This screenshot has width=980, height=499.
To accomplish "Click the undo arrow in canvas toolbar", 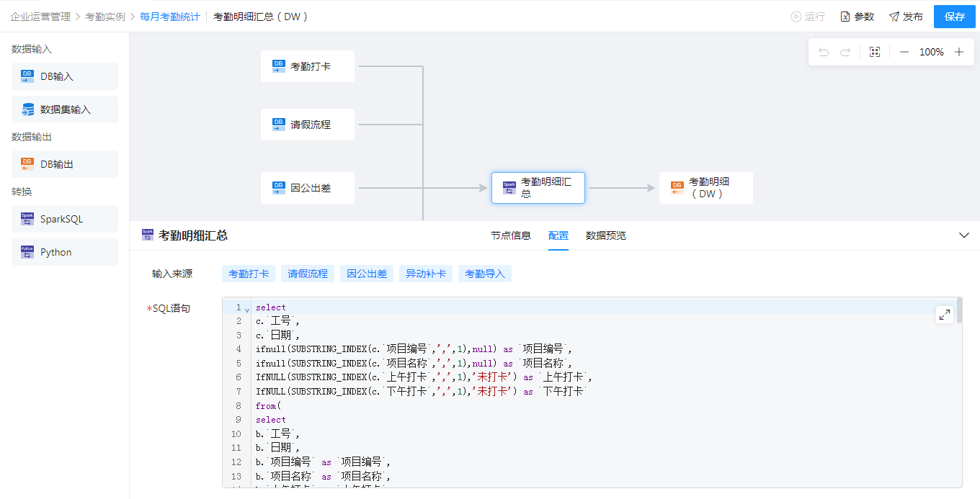I will (824, 52).
